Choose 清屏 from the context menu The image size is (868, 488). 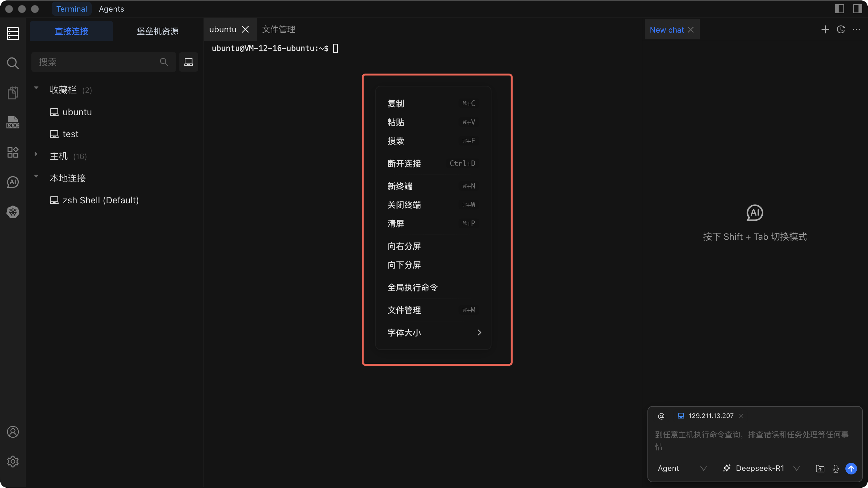pyautogui.click(x=396, y=224)
